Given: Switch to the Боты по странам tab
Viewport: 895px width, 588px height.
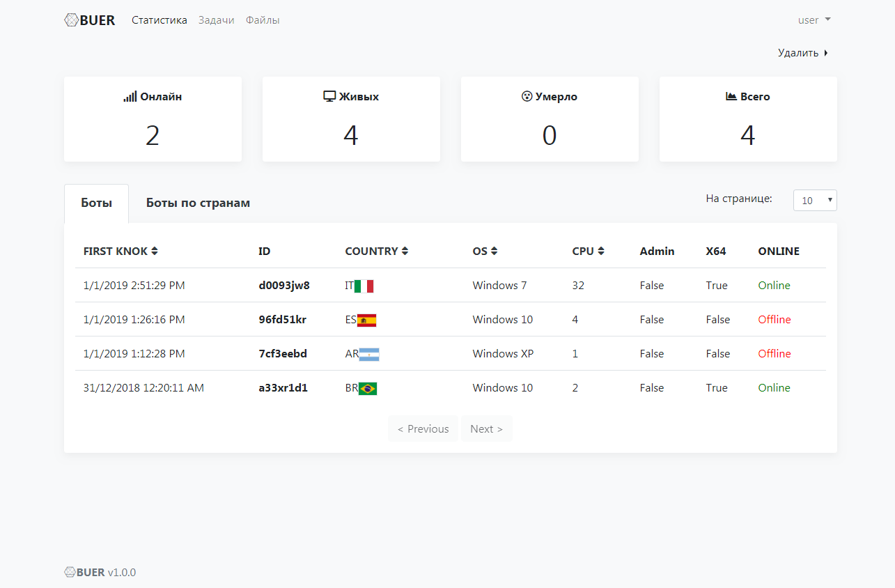Looking at the screenshot, I should tap(198, 203).
